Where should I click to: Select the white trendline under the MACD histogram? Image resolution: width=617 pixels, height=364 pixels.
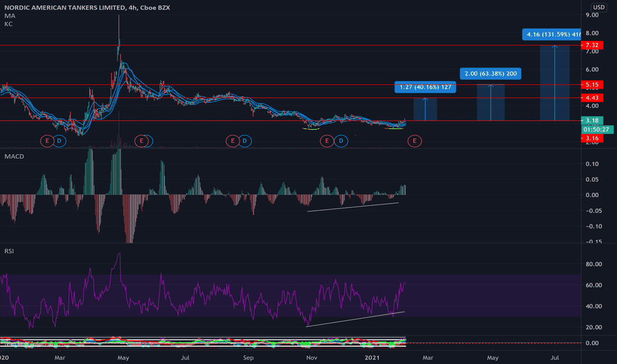(353, 207)
